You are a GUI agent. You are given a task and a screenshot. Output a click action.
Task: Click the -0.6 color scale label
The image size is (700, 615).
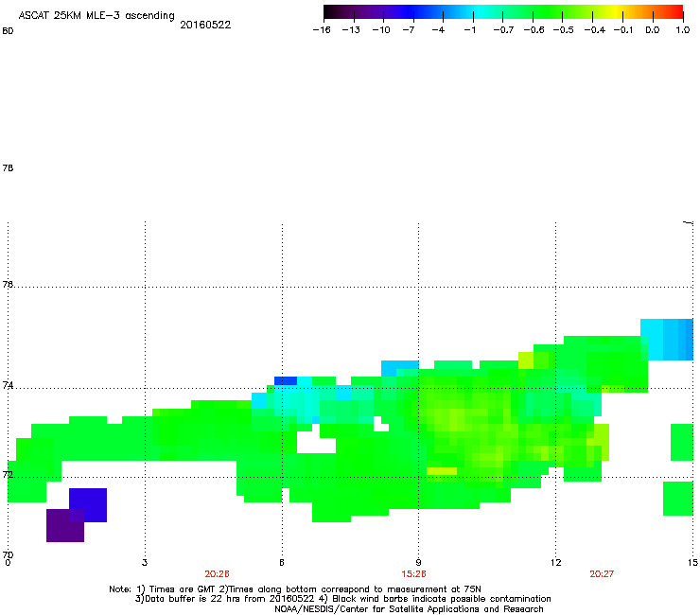(x=534, y=30)
